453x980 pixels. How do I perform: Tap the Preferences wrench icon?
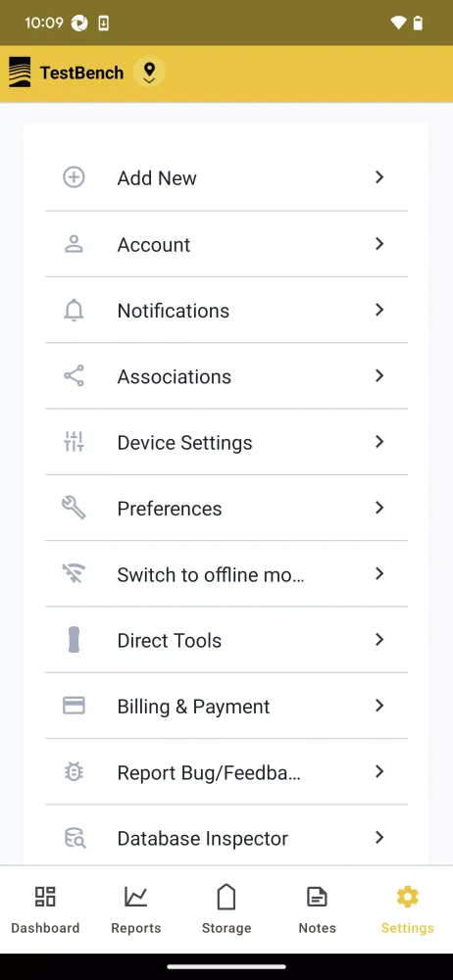74,508
